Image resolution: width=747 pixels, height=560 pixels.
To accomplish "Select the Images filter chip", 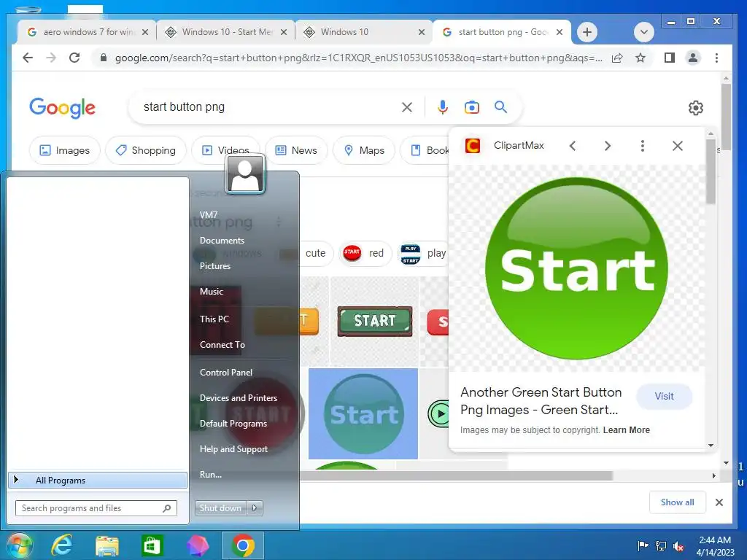I will [x=65, y=150].
